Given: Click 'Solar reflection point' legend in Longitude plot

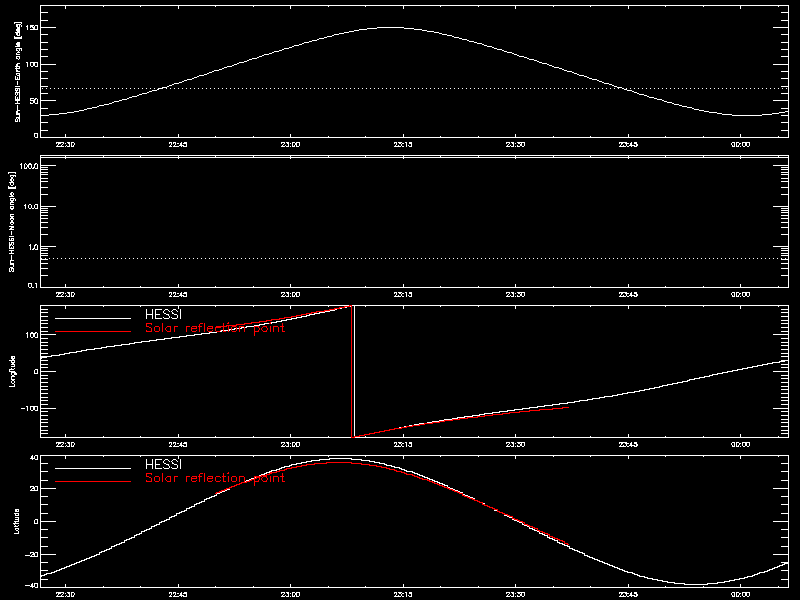Looking at the screenshot, I should (x=215, y=328).
